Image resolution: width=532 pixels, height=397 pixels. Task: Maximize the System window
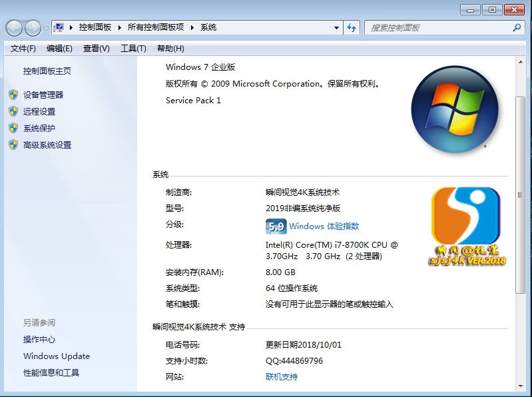pyautogui.click(x=492, y=10)
